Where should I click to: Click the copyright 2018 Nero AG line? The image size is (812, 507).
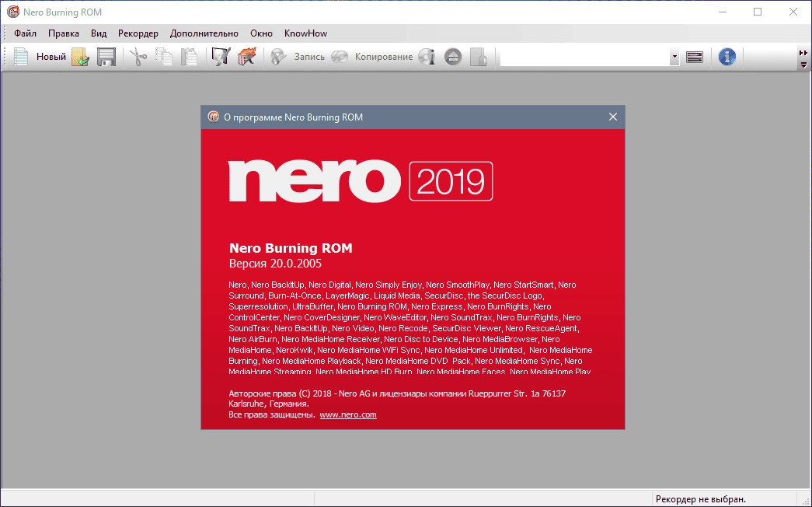(397, 393)
